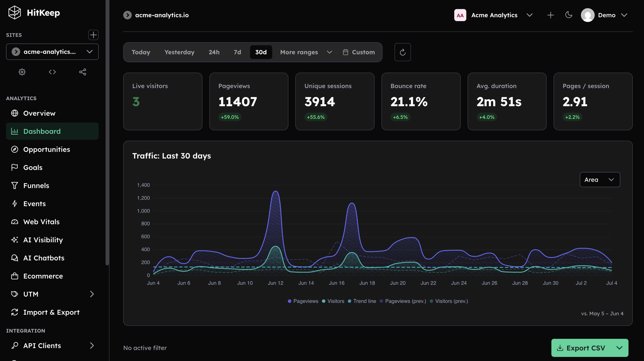Toggle dark mode with the moon icon

coord(568,15)
